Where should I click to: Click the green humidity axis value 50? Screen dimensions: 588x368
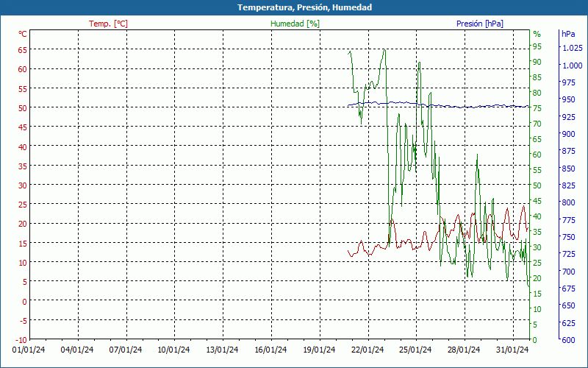click(x=537, y=185)
